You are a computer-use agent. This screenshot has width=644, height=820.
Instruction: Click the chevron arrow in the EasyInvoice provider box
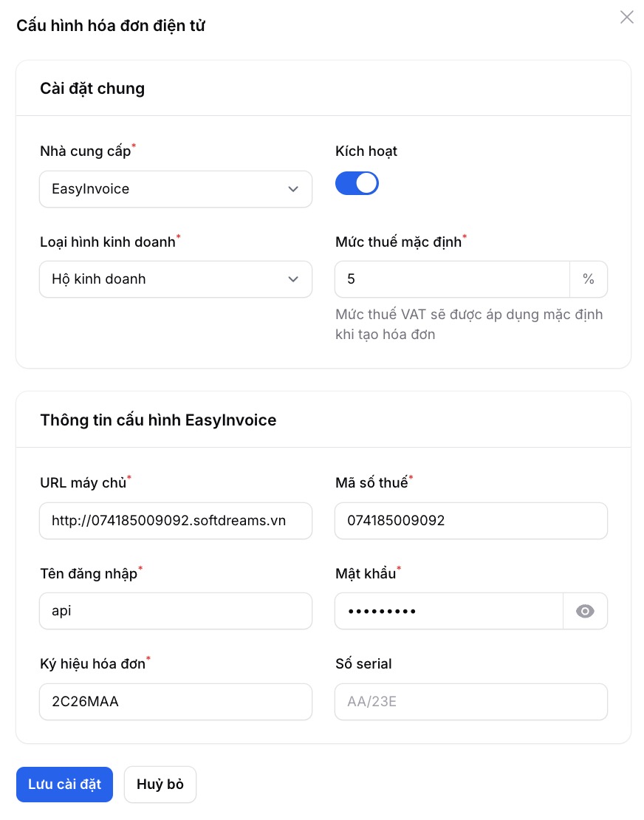tap(293, 189)
